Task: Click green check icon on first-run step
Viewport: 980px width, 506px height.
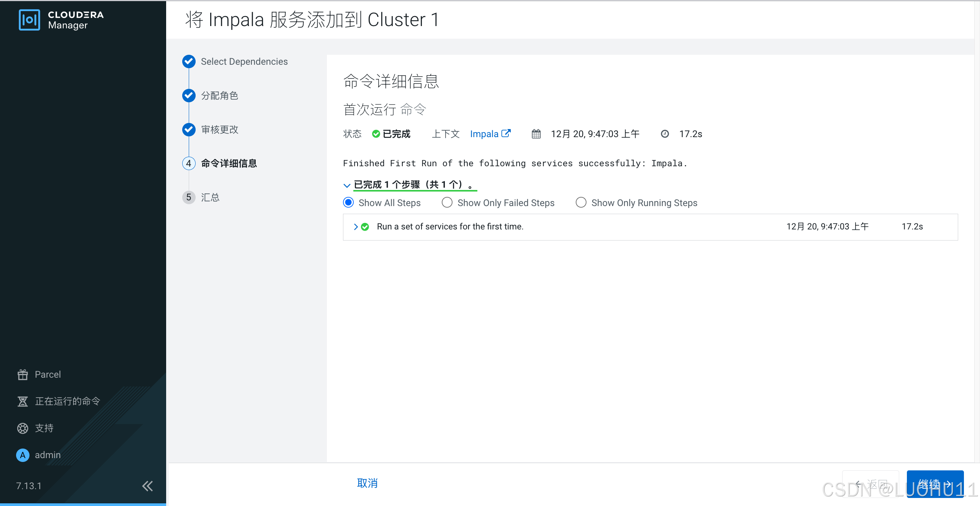Action: tap(365, 227)
